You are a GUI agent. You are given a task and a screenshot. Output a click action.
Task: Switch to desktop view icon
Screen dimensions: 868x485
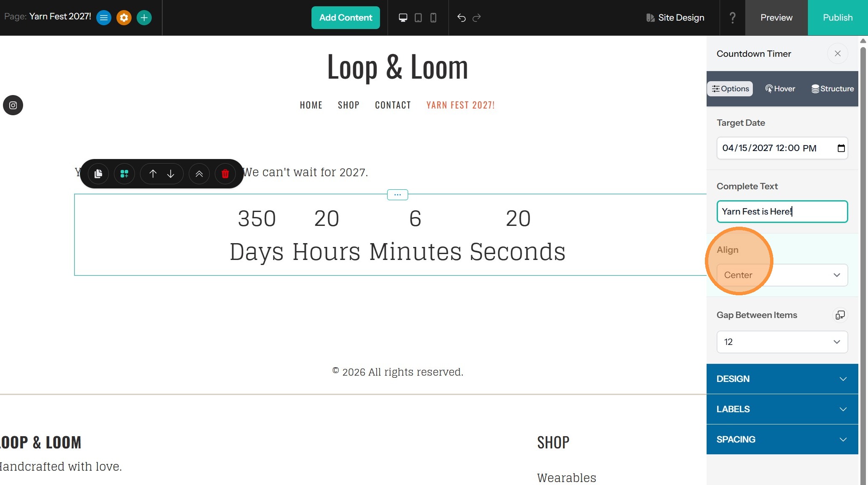pyautogui.click(x=403, y=18)
